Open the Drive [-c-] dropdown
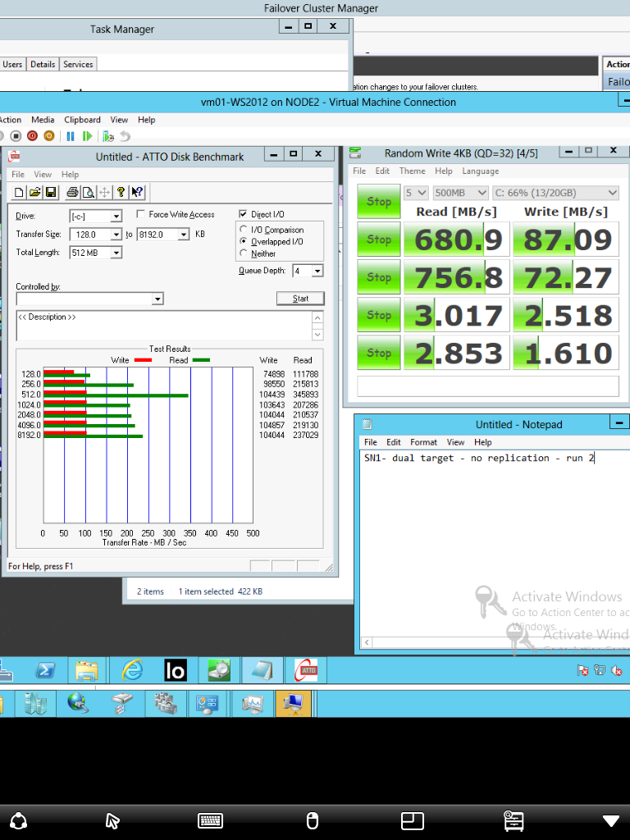 tap(116, 217)
